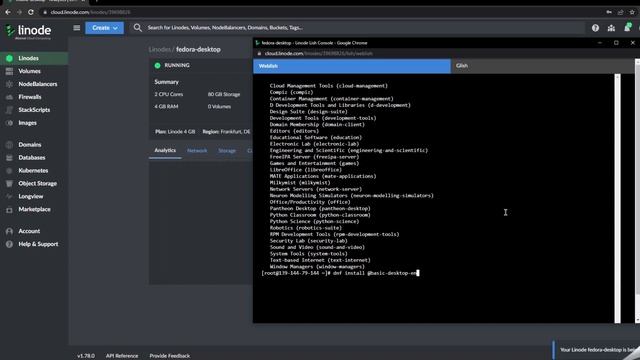Click the browser back arrow
640x360 pixels.
point(8,12)
